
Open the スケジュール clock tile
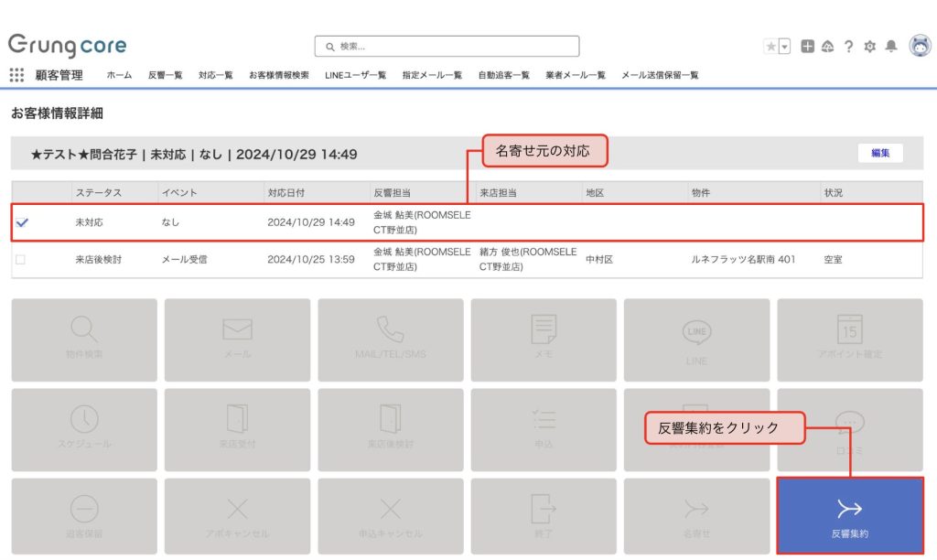(x=84, y=427)
